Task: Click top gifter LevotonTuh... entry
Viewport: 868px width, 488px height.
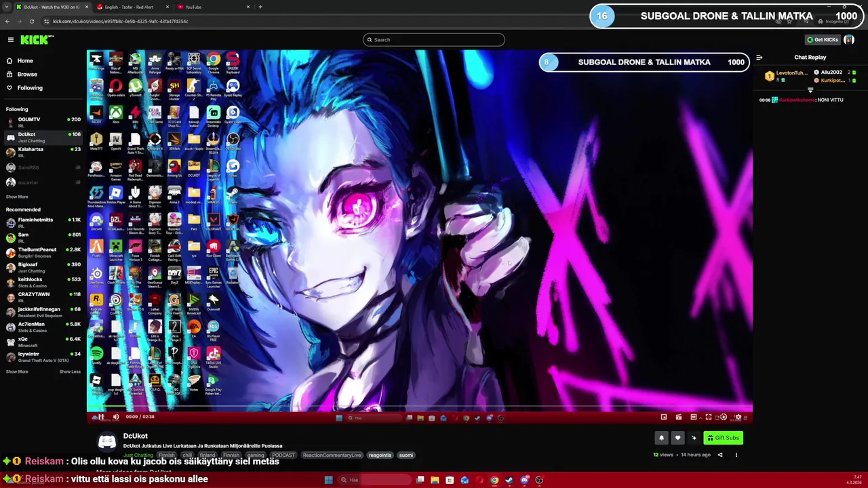Action: click(x=786, y=76)
